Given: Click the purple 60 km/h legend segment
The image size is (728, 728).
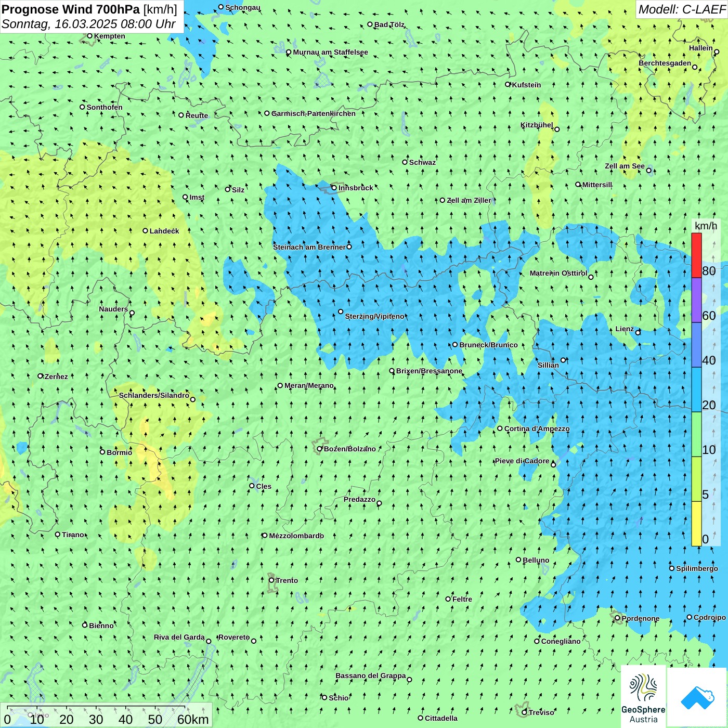Looking at the screenshot, I should click(696, 301).
